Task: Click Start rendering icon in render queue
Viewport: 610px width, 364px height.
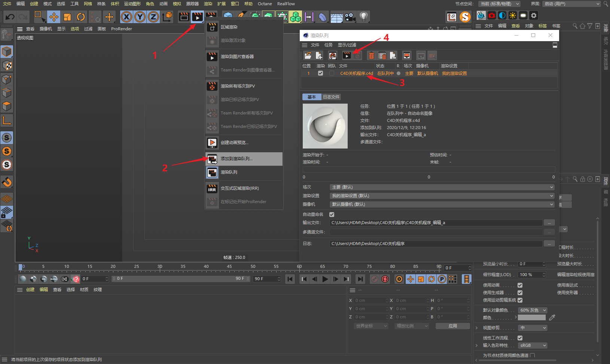Action: (x=347, y=56)
